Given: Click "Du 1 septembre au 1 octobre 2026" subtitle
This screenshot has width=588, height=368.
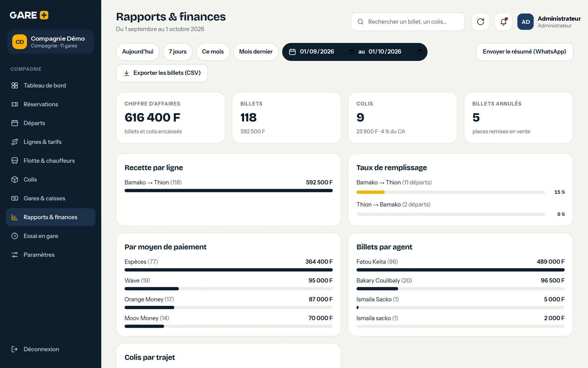Looking at the screenshot, I should pyautogui.click(x=160, y=29).
